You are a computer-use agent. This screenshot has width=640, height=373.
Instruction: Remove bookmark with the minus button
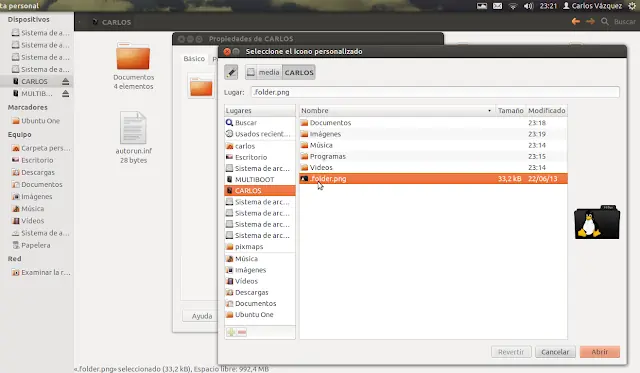click(242, 332)
